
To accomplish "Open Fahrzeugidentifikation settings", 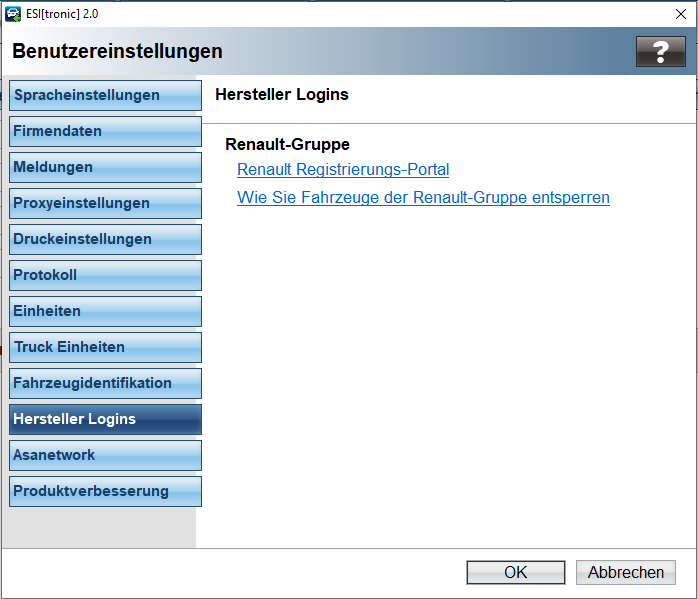I will point(105,383).
